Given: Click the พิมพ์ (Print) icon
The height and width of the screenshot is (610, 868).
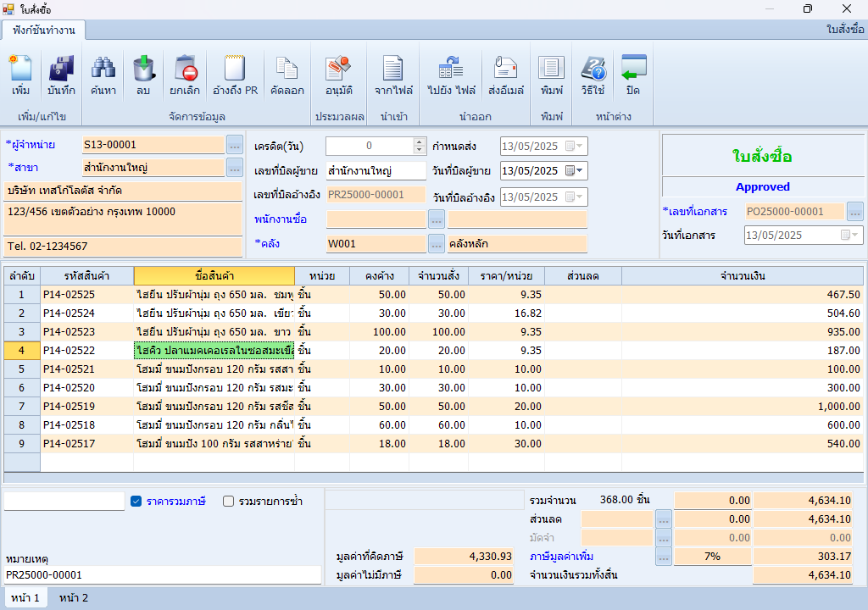Looking at the screenshot, I should pos(552,69).
